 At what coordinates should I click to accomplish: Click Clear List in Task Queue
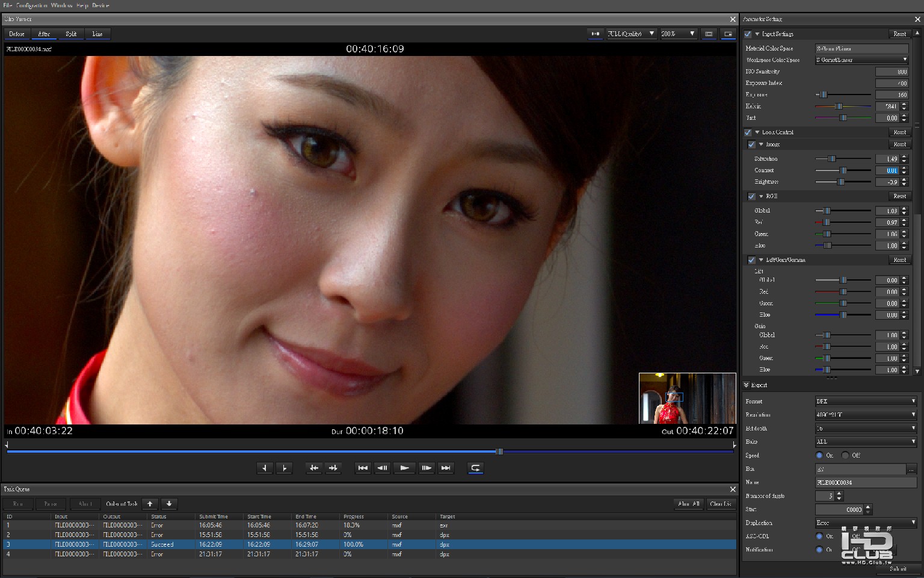(720, 504)
